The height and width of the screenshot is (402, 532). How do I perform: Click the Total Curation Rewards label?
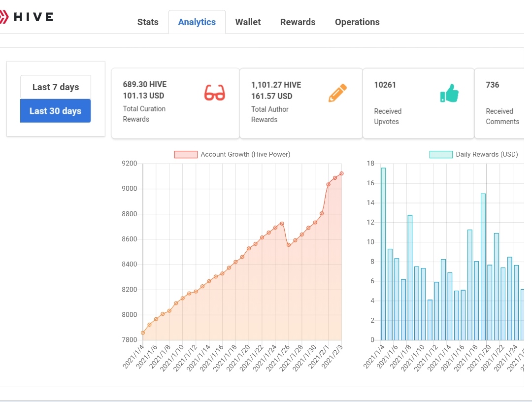[x=144, y=114]
